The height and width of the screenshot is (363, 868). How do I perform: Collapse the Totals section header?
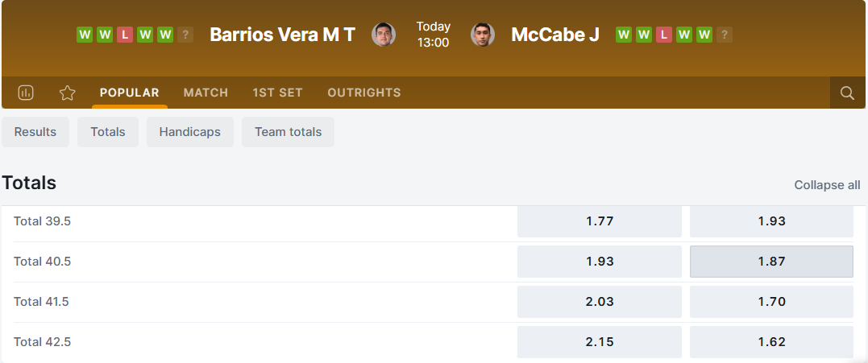point(29,183)
